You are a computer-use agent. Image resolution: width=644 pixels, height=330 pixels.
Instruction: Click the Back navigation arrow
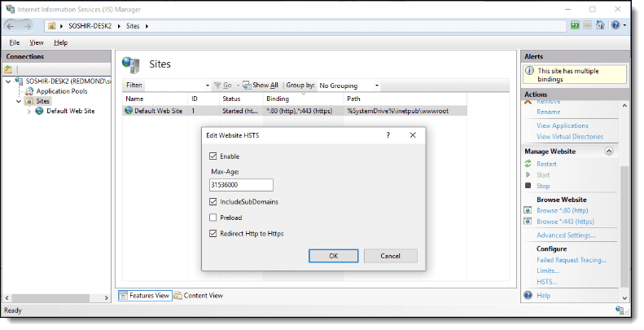(x=11, y=26)
